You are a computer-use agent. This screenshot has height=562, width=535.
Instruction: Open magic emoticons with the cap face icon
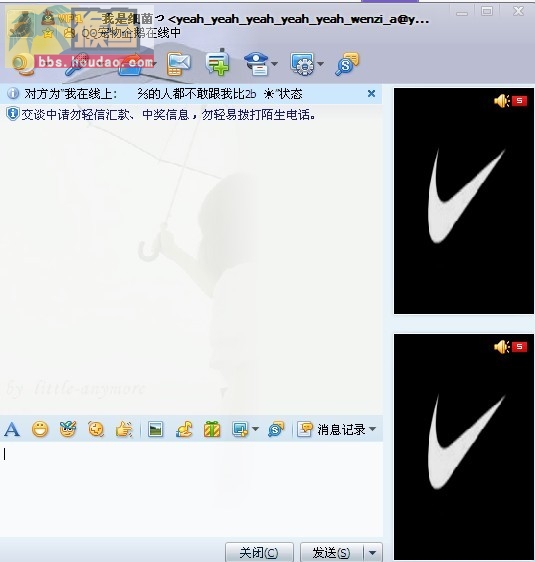pyautogui.click(x=68, y=429)
